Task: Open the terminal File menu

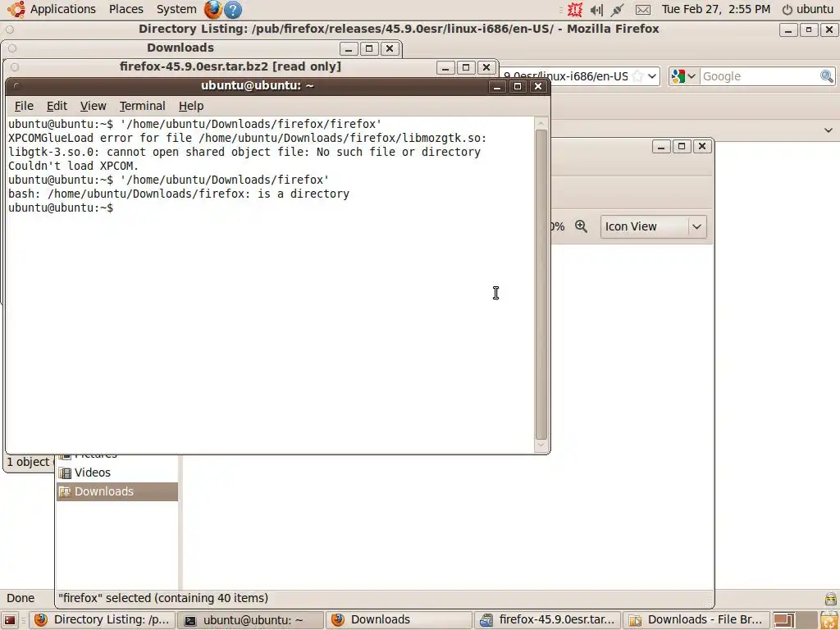Action: point(24,106)
